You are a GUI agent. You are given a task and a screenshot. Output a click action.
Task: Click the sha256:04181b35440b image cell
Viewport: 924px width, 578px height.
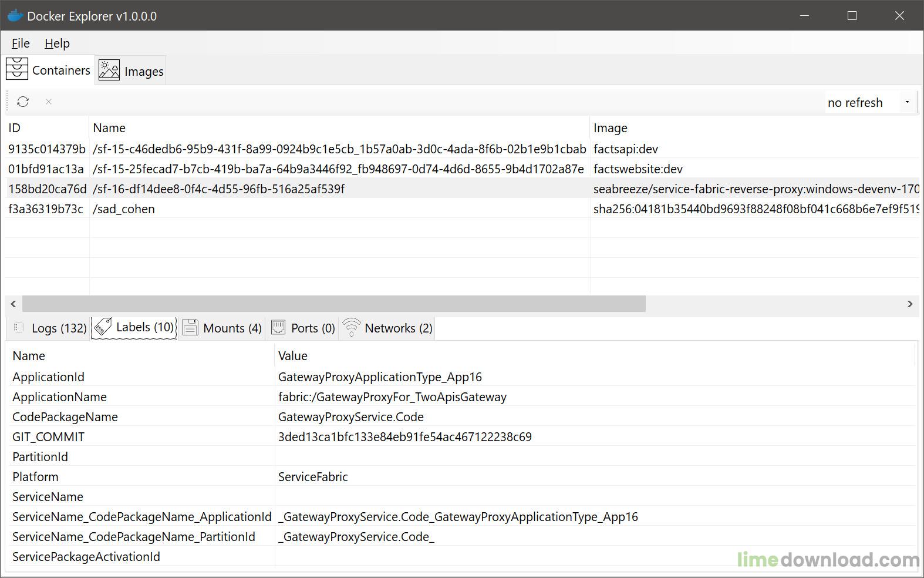[x=756, y=209]
